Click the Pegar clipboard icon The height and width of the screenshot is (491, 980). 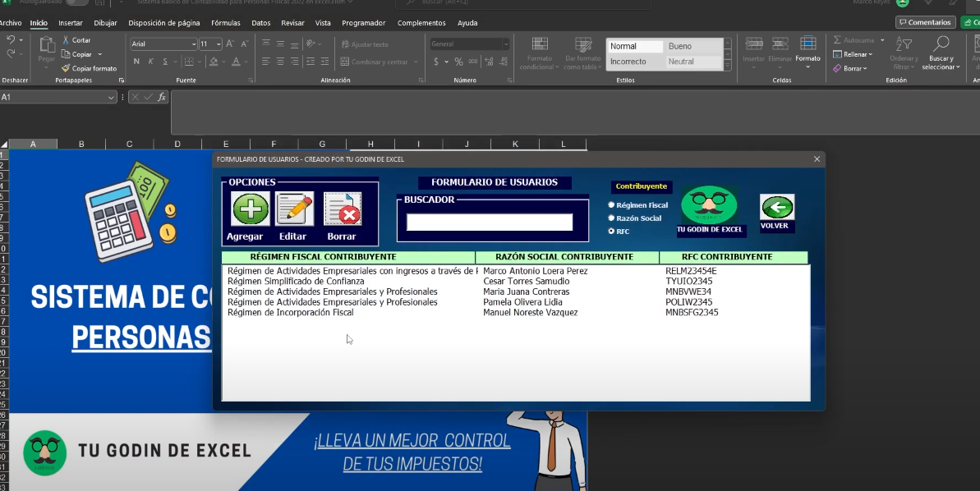point(47,44)
